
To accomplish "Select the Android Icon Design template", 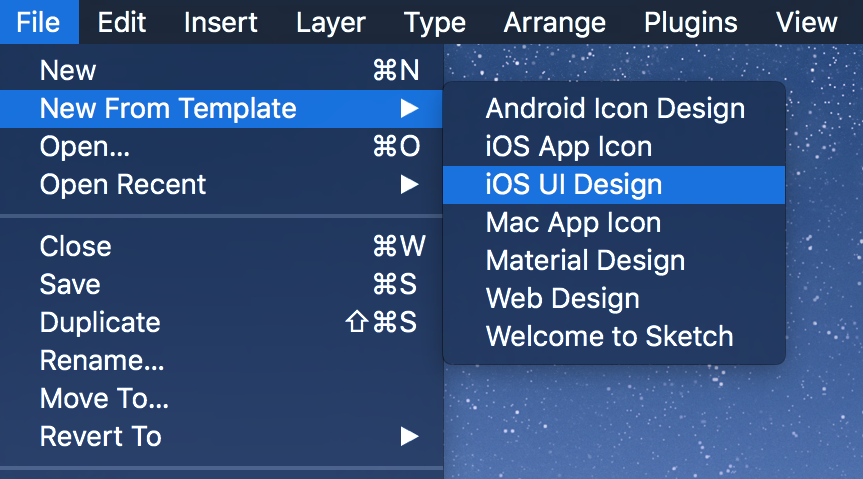I will (x=615, y=108).
